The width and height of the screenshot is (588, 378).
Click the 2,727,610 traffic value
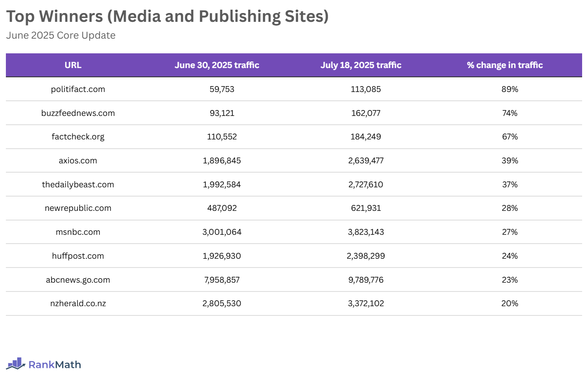[x=366, y=184]
